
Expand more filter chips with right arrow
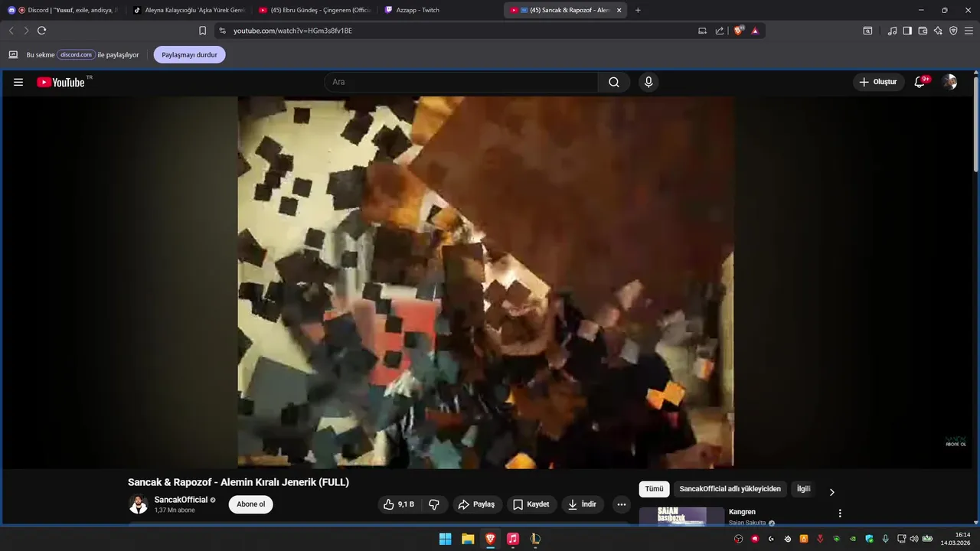pyautogui.click(x=831, y=492)
